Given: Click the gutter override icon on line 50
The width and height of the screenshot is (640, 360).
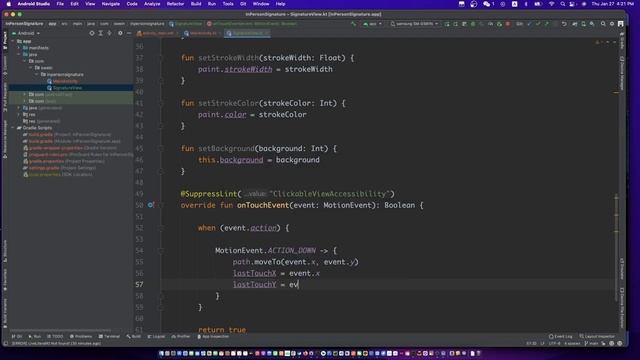Looking at the screenshot, I should tap(151, 205).
